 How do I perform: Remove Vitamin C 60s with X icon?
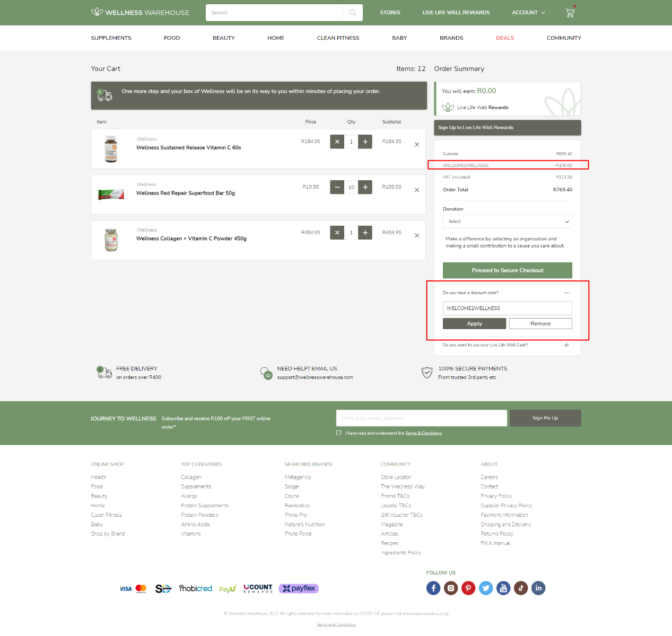[417, 145]
